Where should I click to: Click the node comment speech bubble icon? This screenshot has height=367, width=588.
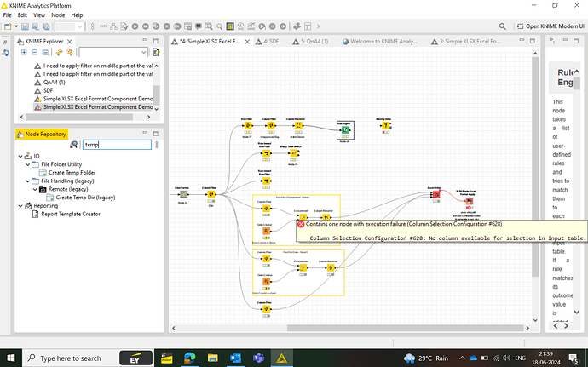pyautogui.click(x=199, y=26)
